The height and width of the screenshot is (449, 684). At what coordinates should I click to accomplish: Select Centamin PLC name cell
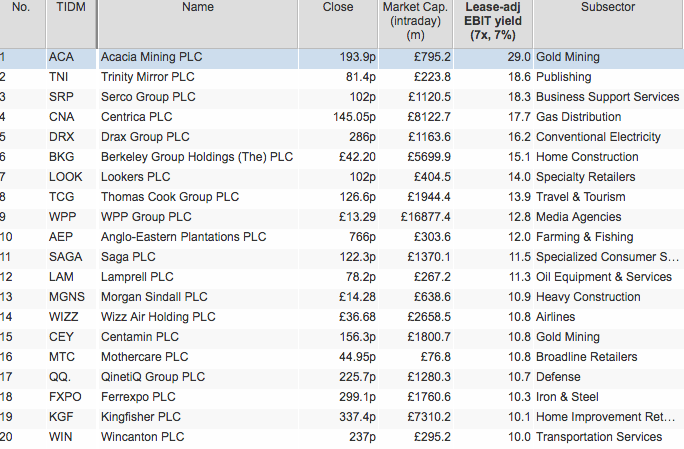[140, 338]
